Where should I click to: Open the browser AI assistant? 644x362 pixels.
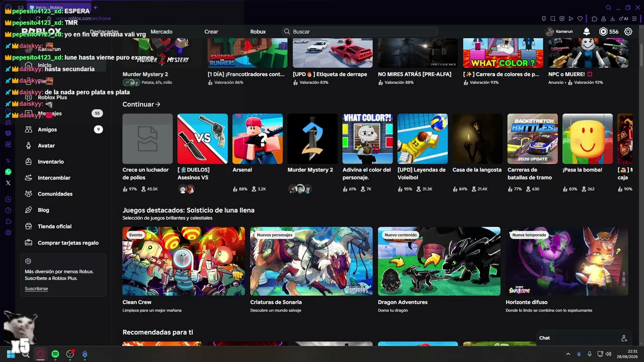pos(623,19)
